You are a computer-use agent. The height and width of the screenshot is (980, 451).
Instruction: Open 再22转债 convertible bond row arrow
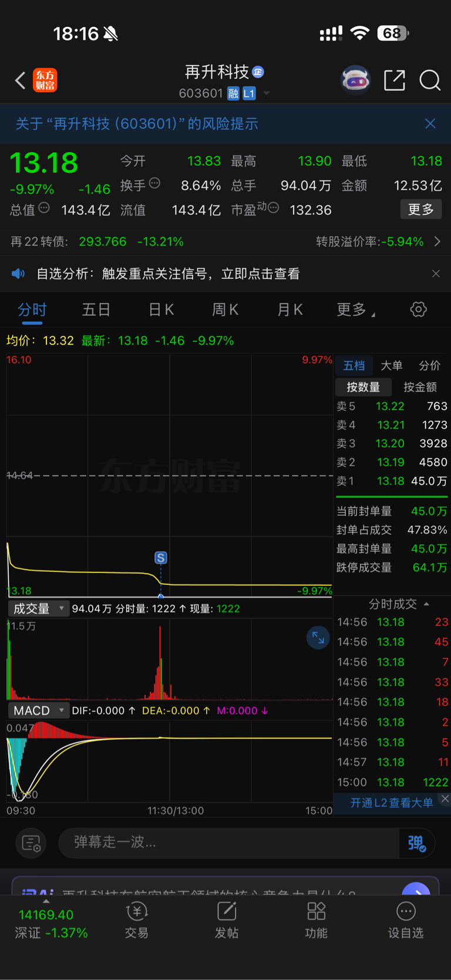[x=437, y=241]
